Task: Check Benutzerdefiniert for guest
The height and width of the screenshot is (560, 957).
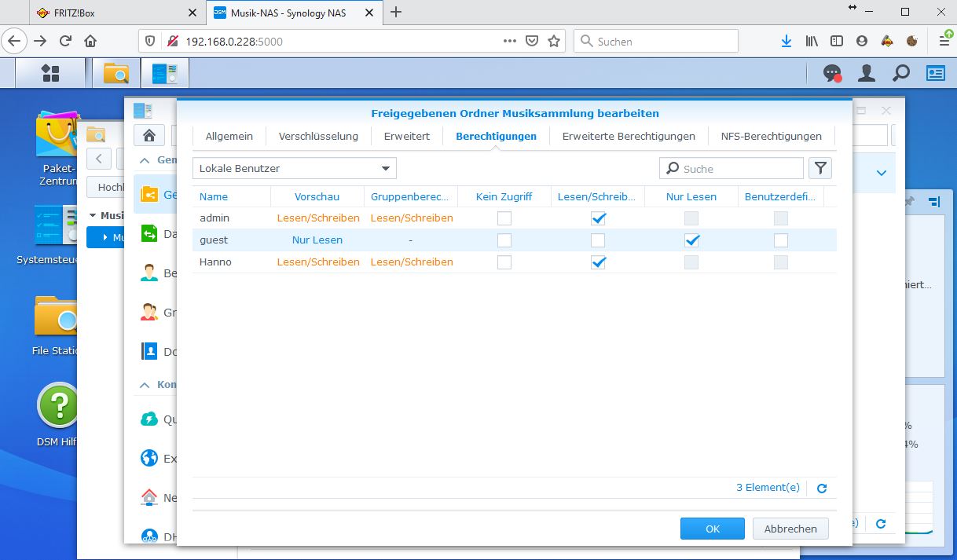Action: (x=780, y=240)
